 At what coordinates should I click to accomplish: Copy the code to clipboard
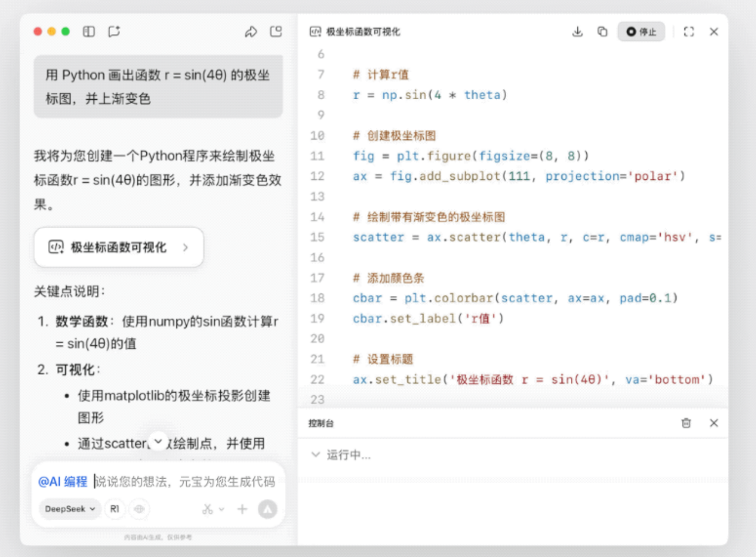pos(602,32)
